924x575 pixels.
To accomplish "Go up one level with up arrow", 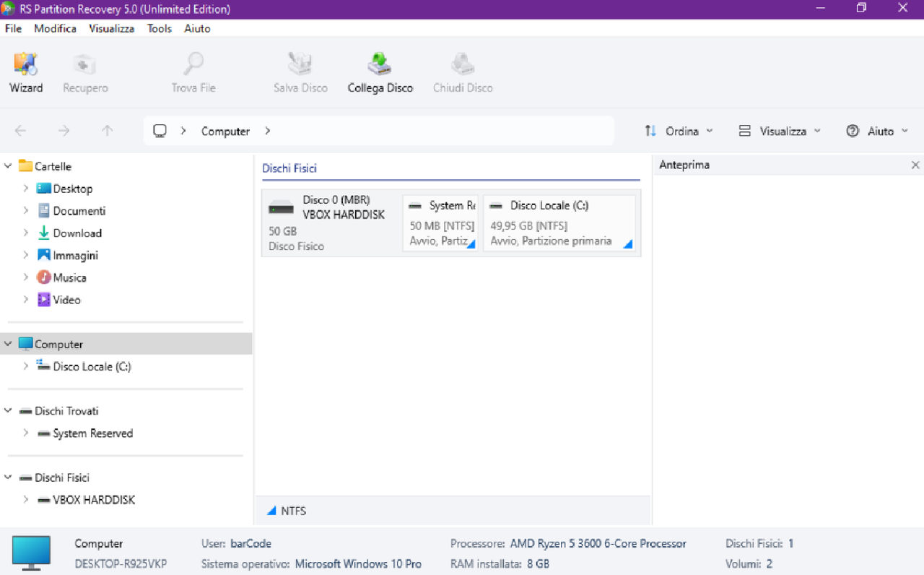I will (x=107, y=131).
